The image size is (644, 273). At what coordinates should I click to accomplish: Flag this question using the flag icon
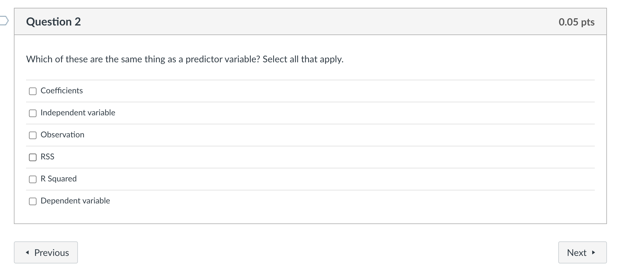4,21
